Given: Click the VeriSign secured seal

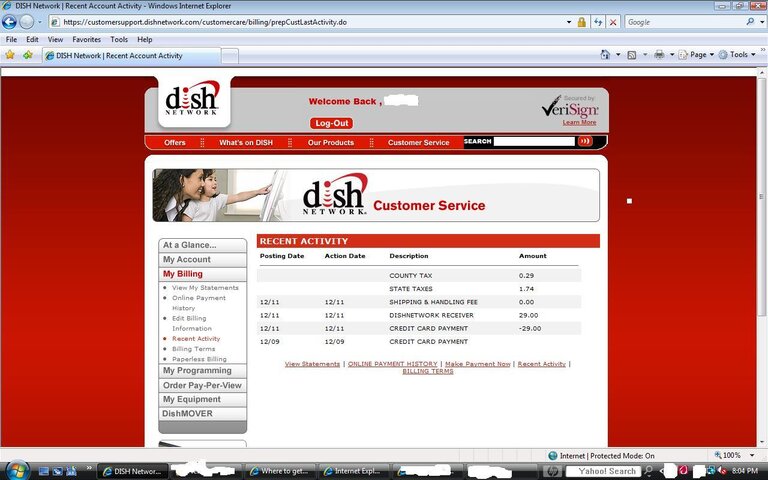Looking at the screenshot, I should 570,106.
